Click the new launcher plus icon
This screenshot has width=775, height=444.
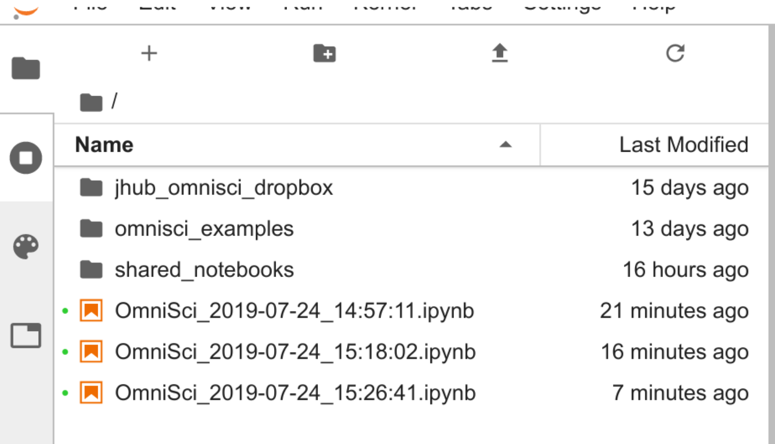pyautogui.click(x=149, y=54)
